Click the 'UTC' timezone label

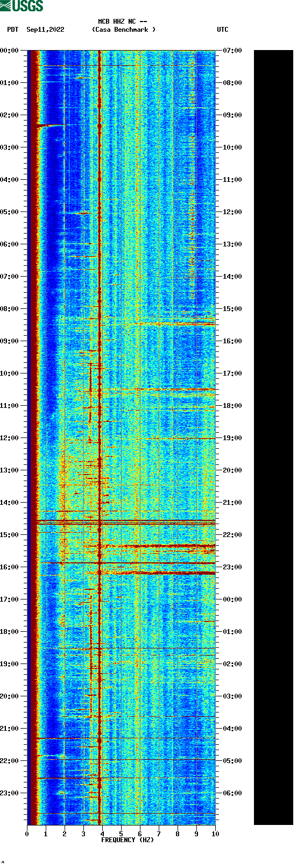tap(223, 30)
